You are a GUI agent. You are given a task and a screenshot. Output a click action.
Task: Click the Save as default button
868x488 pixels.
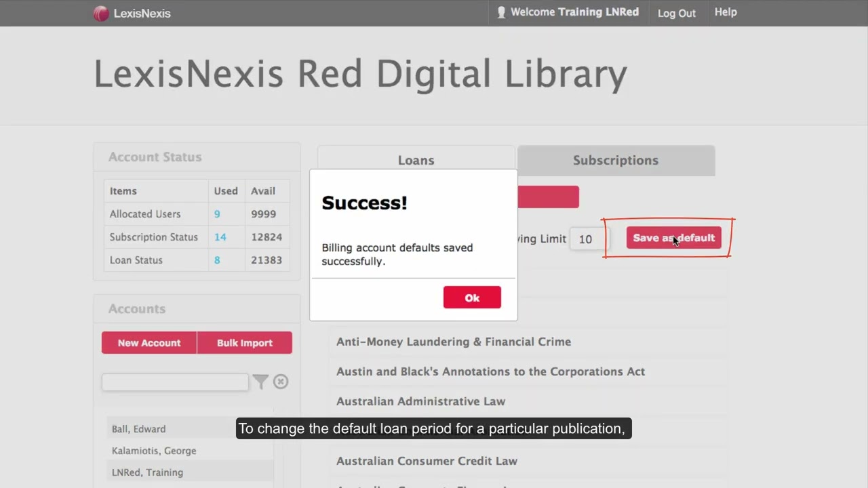click(674, 238)
